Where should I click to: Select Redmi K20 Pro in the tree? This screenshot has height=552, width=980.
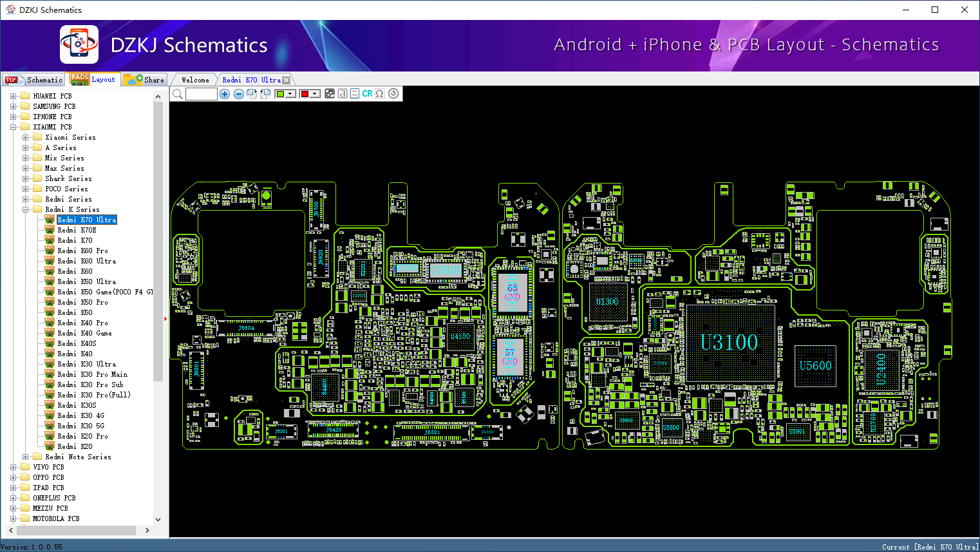[x=82, y=436]
